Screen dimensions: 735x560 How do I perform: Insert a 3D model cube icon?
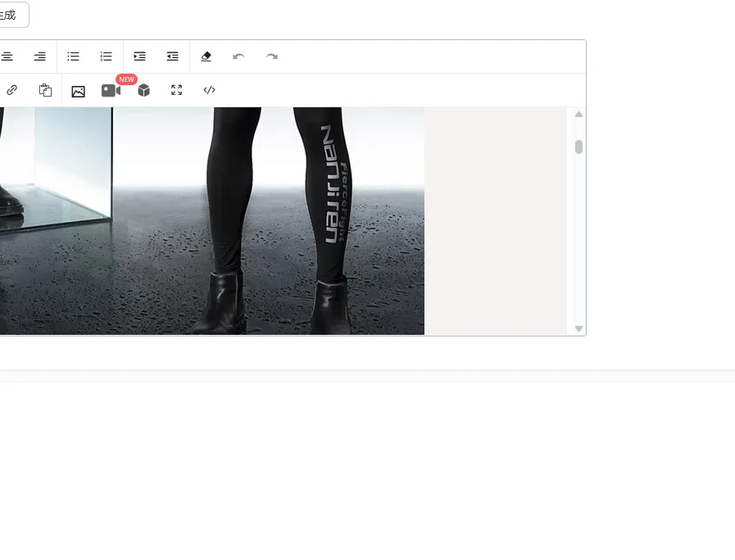[x=144, y=90]
